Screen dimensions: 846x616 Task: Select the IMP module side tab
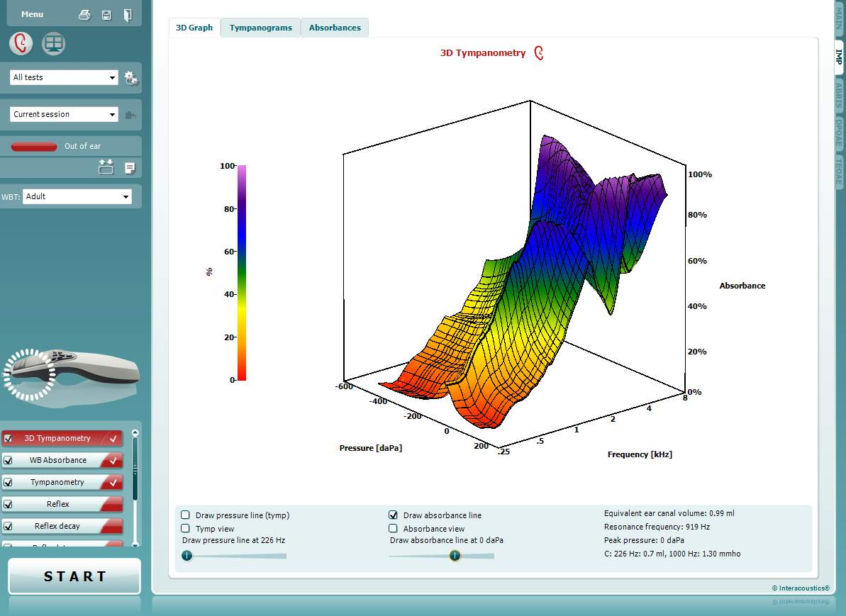point(839,57)
